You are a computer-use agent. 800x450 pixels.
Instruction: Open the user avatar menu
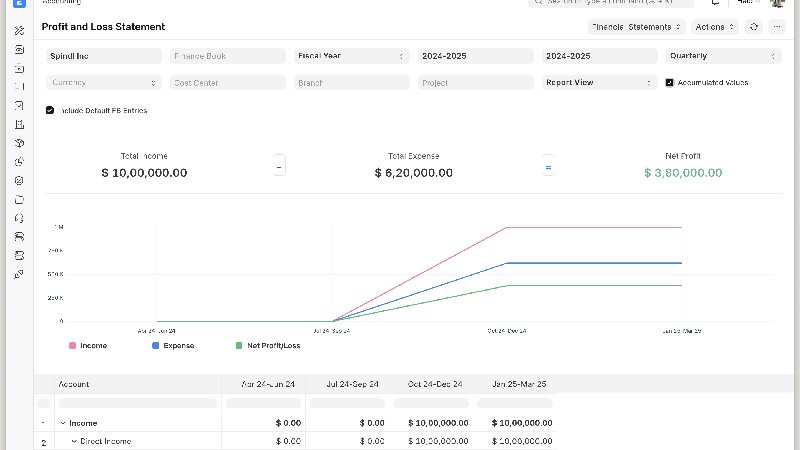[777, 3]
